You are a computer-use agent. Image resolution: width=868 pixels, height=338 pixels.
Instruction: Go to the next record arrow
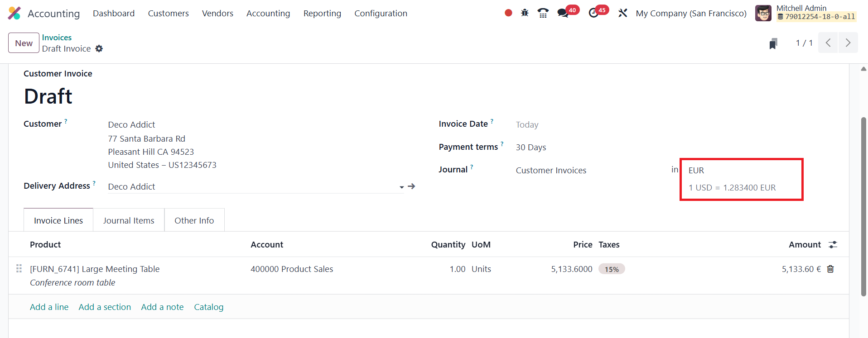[x=848, y=43]
